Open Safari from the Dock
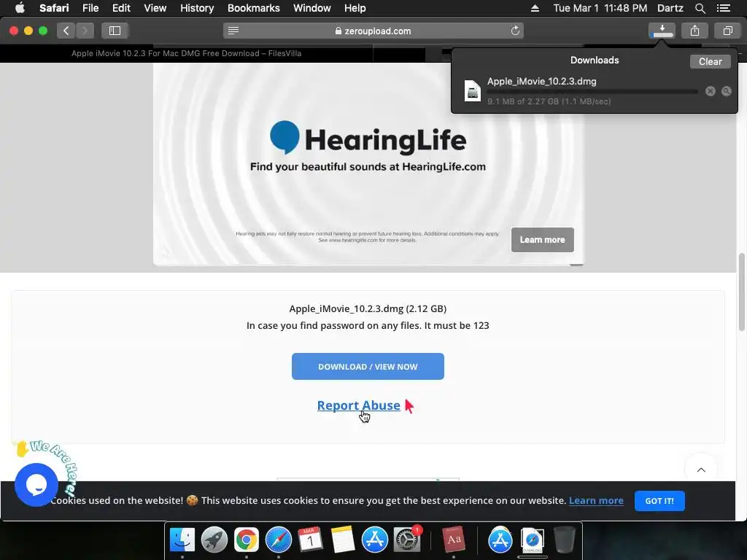 coord(278,540)
